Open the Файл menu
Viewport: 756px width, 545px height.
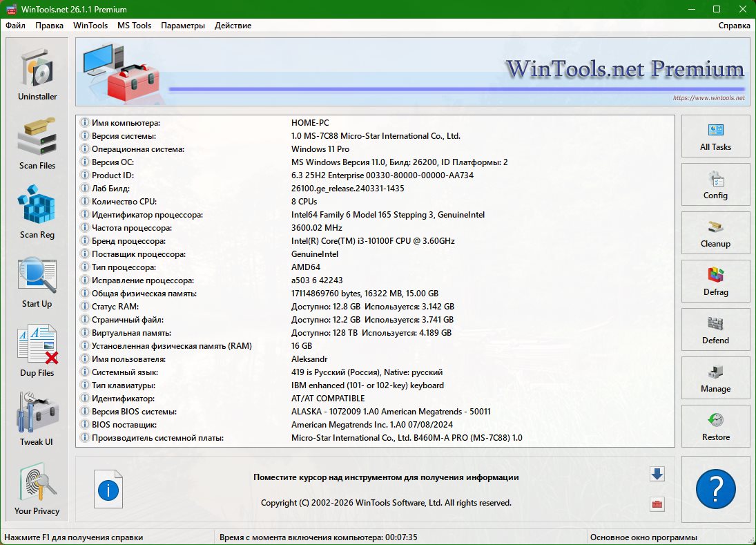point(15,26)
